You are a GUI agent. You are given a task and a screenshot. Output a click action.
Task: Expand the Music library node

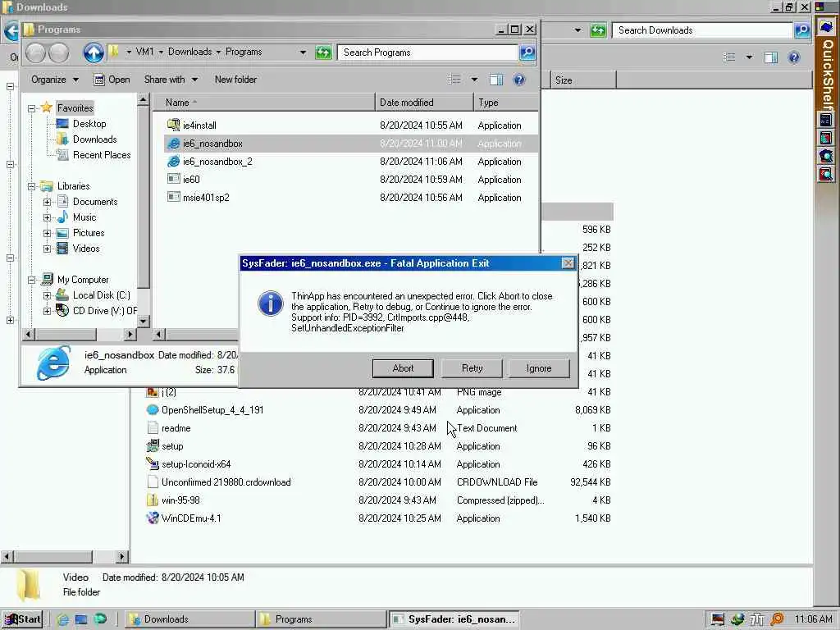coord(47,217)
